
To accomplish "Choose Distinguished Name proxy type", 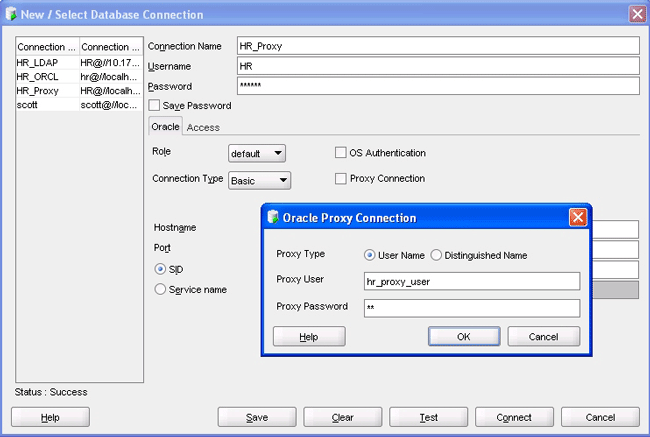I will 436,255.
